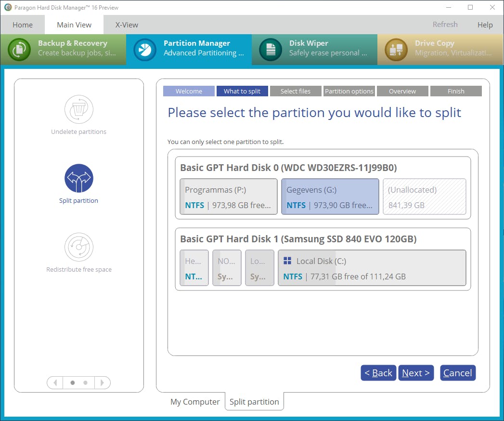Click the Drive Copy icon
The image size is (504, 421).
(396, 50)
